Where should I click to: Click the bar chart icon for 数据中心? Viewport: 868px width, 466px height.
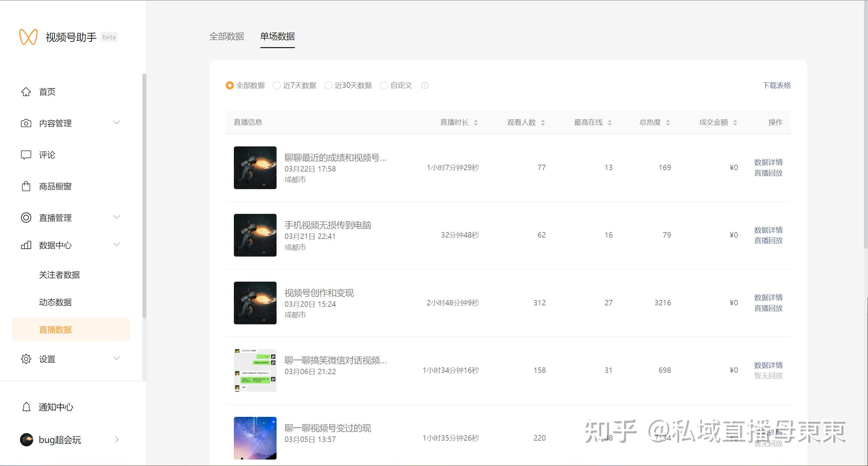(x=26, y=245)
